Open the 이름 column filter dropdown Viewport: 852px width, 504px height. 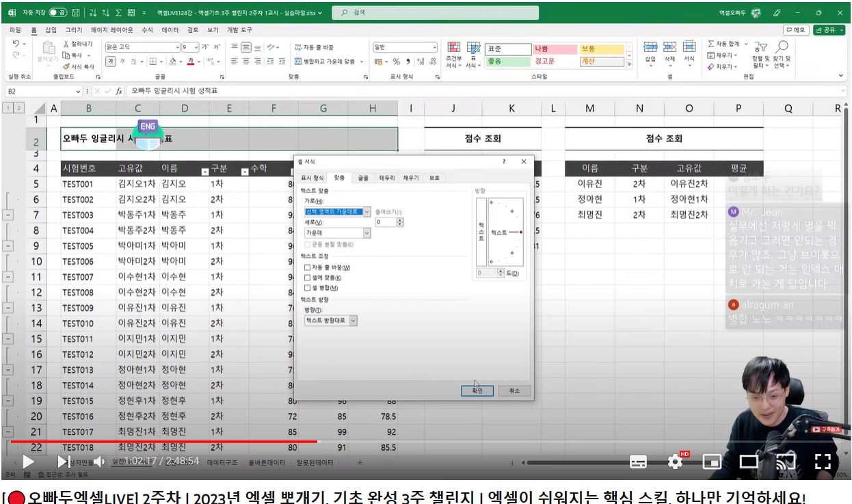coord(205,171)
